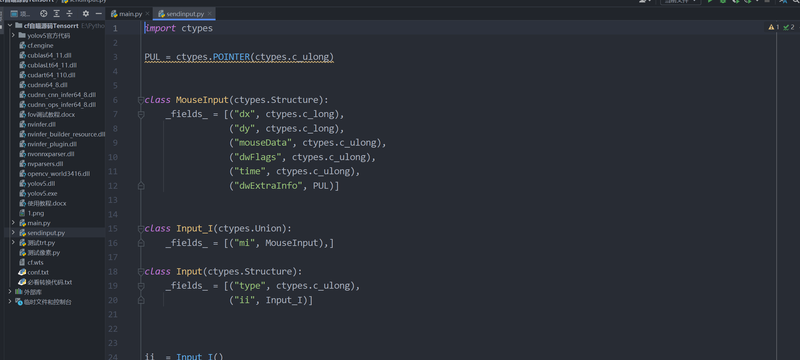Image resolution: width=800 pixels, height=360 pixels.
Task: Select main.py in project tree
Action: pyautogui.click(x=35, y=223)
